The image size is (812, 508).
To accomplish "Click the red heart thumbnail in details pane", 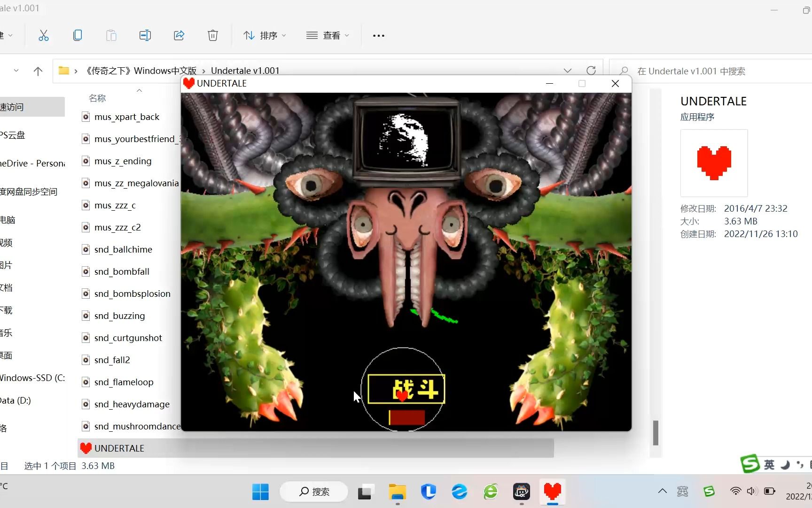I will pyautogui.click(x=714, y=163).
